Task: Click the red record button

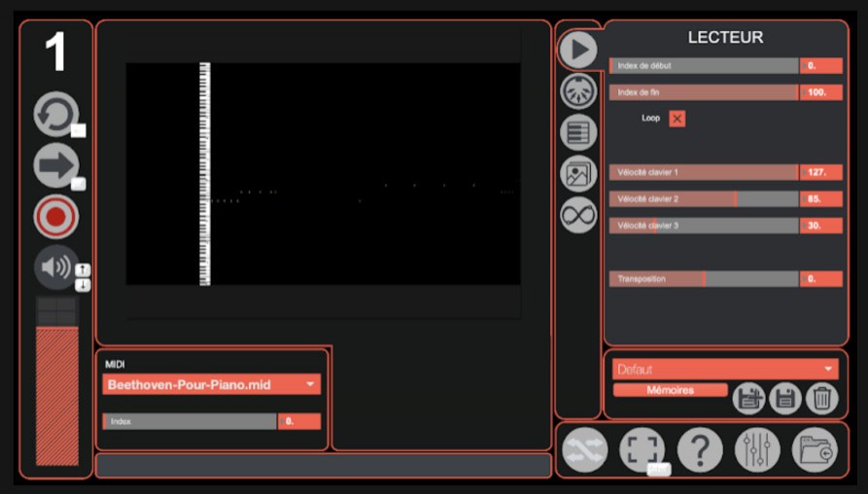Action: tap(56, 217)
